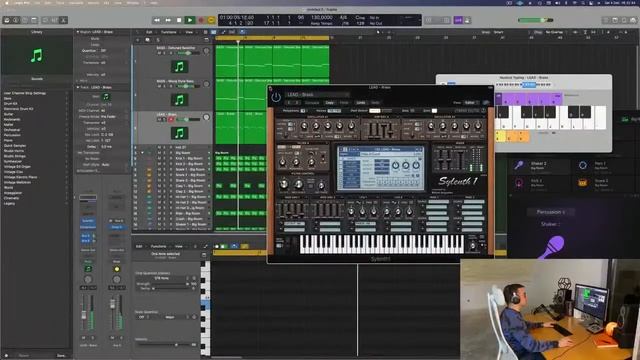Open the Quantize value dropdown in Region inspector

click(x=103, y=51)
